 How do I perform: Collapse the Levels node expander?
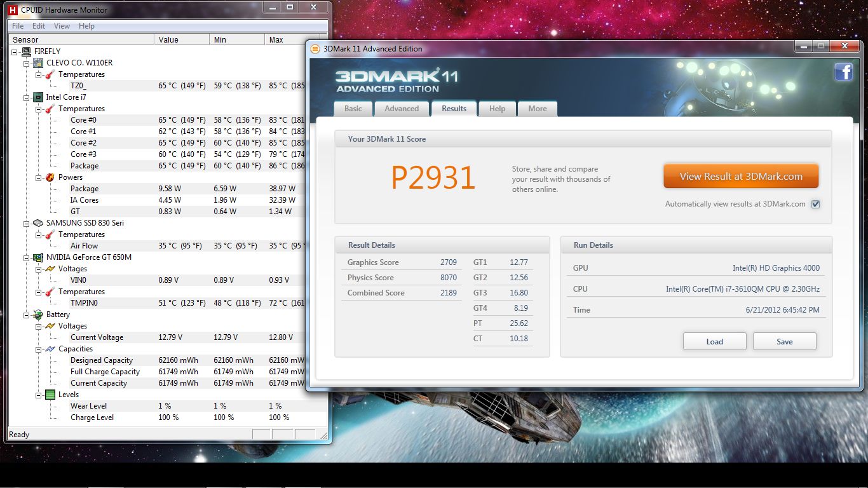[x=39, y=395]
